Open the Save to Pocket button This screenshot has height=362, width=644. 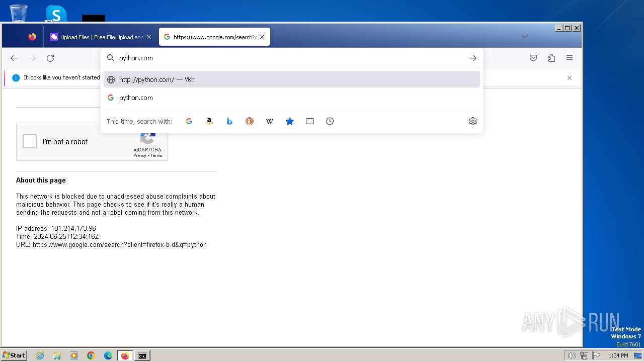point(533,58)
